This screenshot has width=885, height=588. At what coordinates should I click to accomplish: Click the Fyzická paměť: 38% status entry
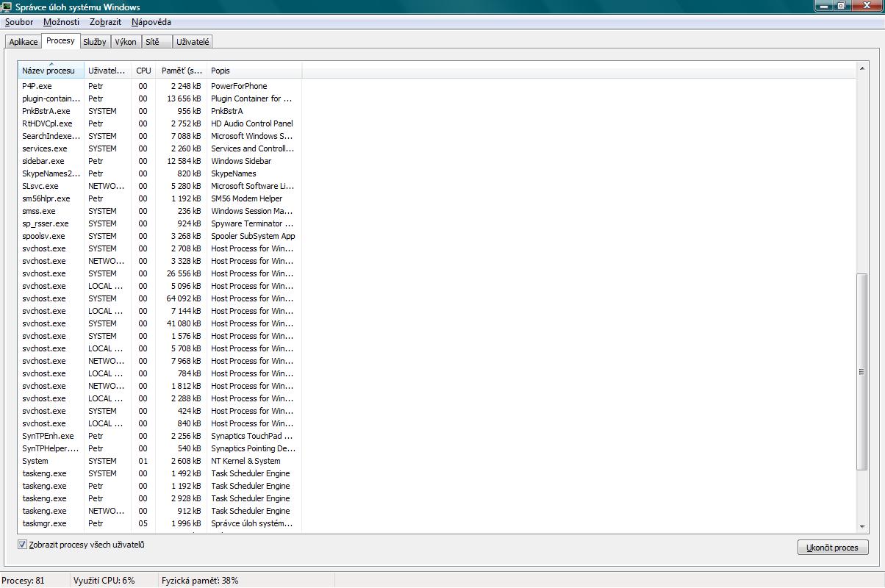pyautogui.click(x=200, y=581)
